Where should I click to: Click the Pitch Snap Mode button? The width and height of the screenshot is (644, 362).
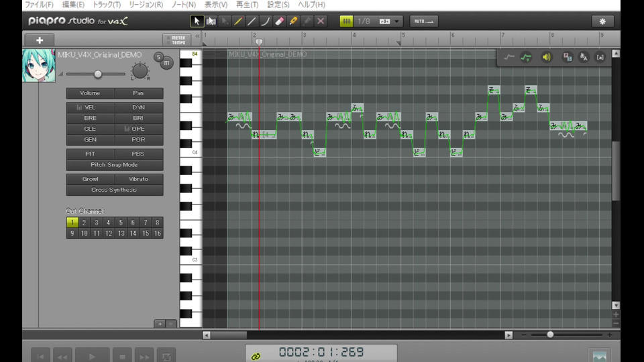pos(115,165)
